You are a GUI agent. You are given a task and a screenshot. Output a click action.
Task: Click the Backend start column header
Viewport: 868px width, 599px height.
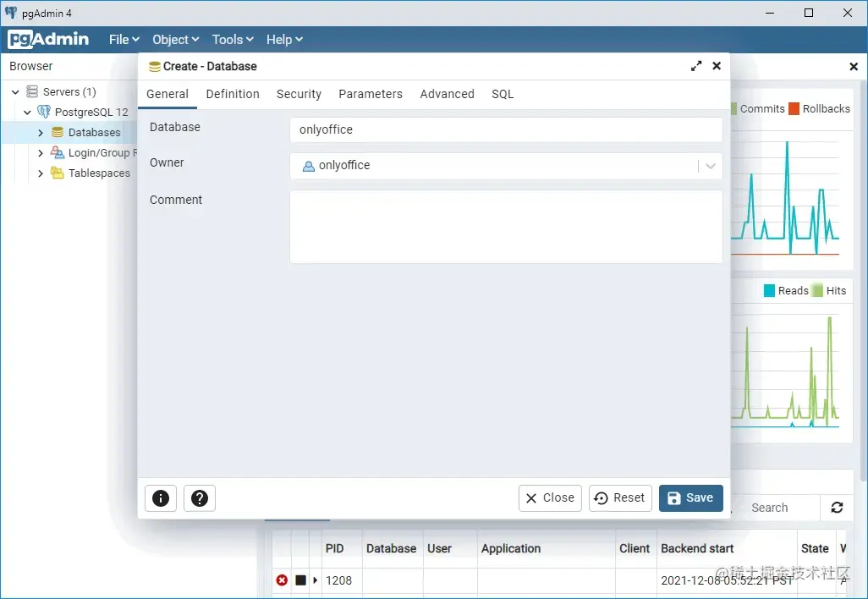pos(697,548)
